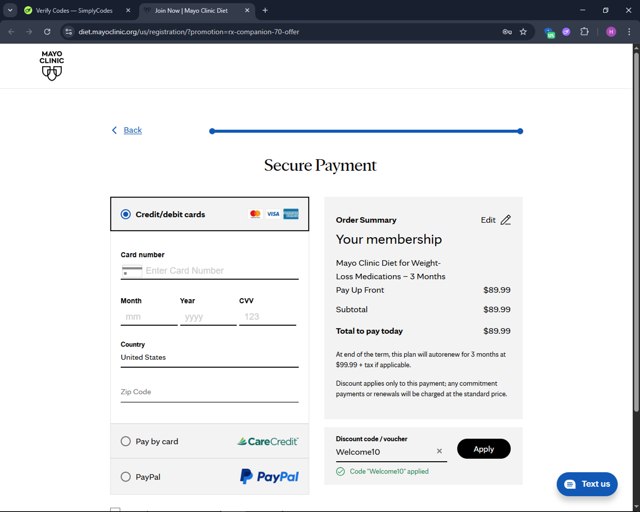
Task: Click the address bar URL
Action: [189, 32]
